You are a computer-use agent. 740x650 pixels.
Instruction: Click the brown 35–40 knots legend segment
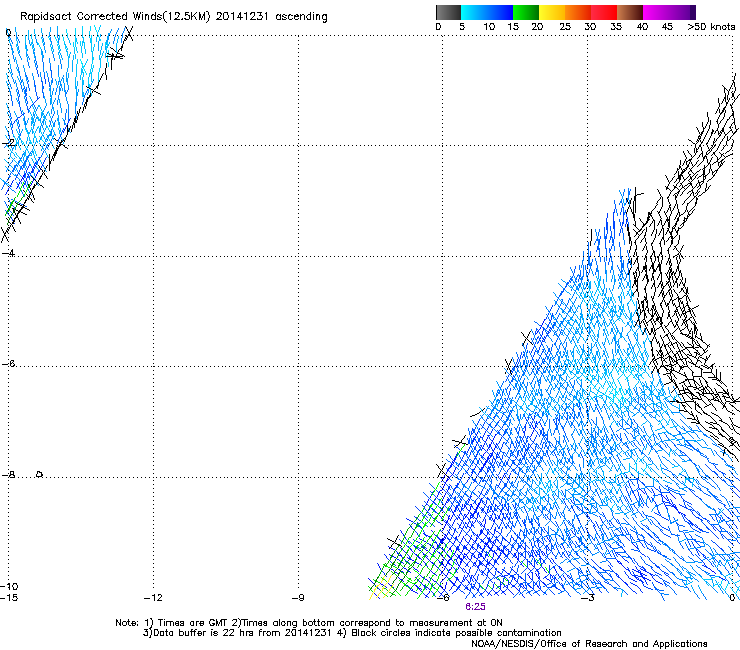click(x=630, y=12)
